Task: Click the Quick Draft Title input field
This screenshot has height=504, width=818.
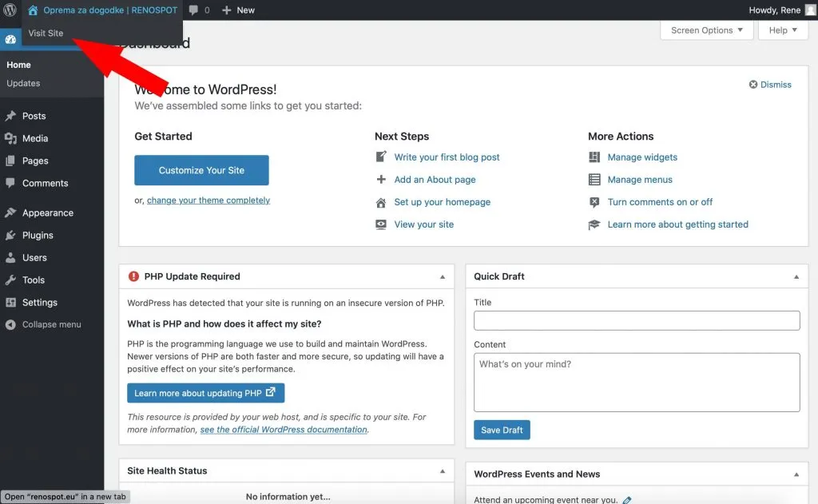Action: pos(637,320)
